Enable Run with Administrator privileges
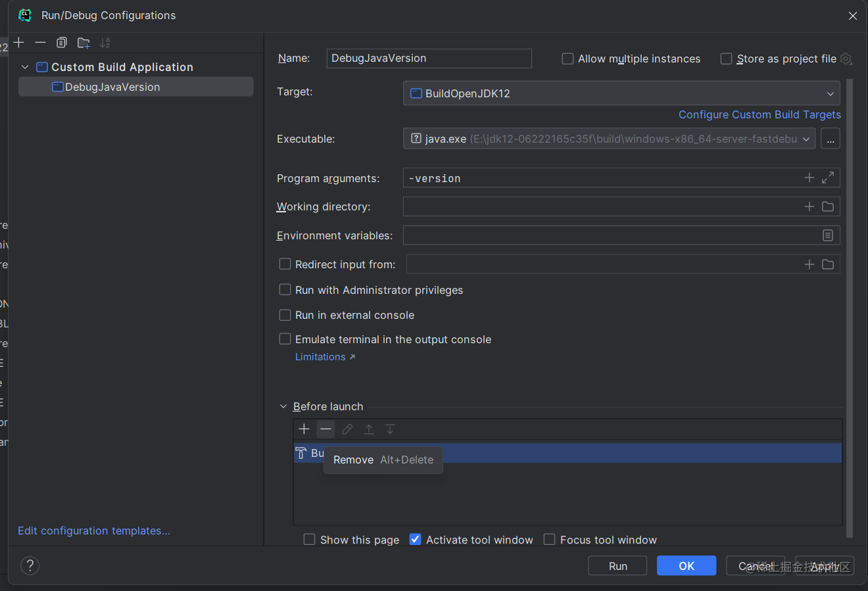868x591 pixels. point(285,289)
